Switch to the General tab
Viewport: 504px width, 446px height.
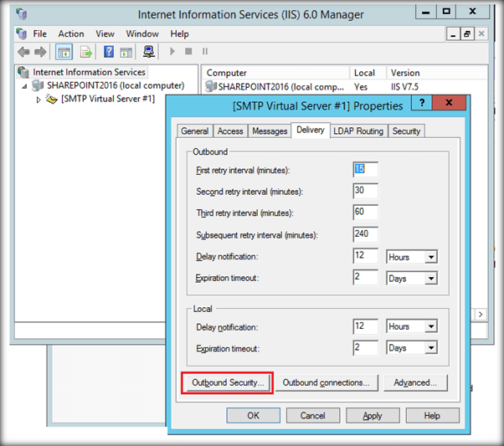click(x=195, y=131)
